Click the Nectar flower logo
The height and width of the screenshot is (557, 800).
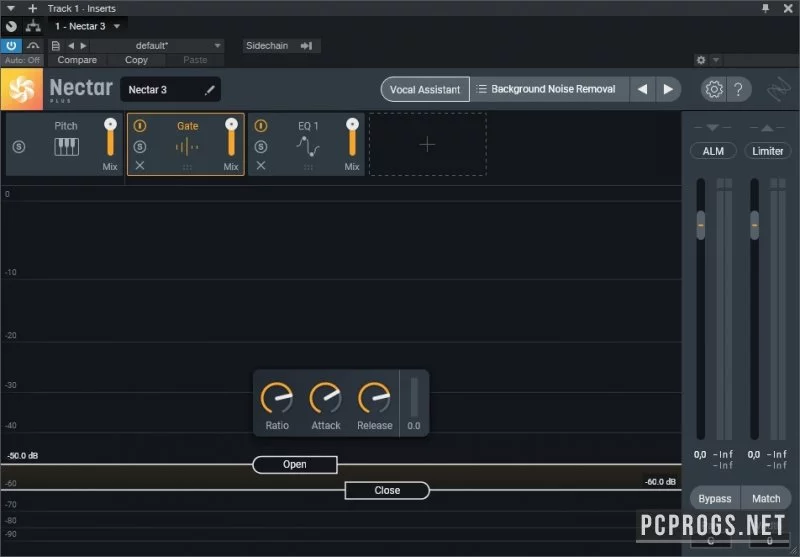(22, 90)
